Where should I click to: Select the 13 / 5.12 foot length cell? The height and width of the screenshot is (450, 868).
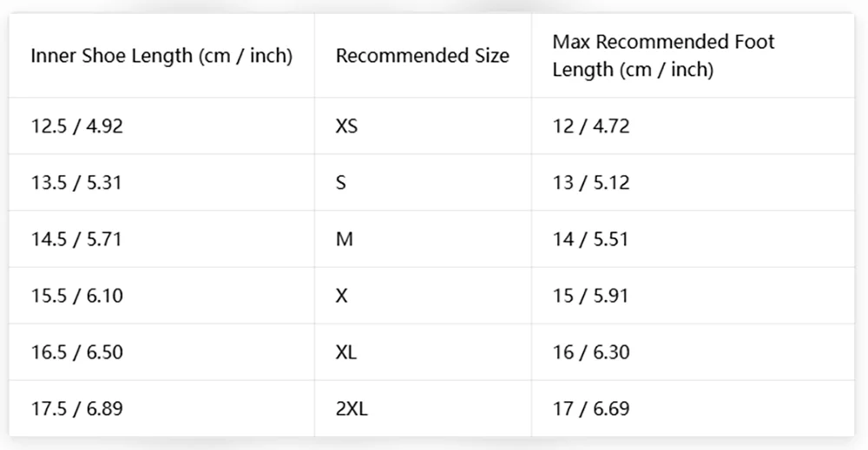click(x=693, y=182)
